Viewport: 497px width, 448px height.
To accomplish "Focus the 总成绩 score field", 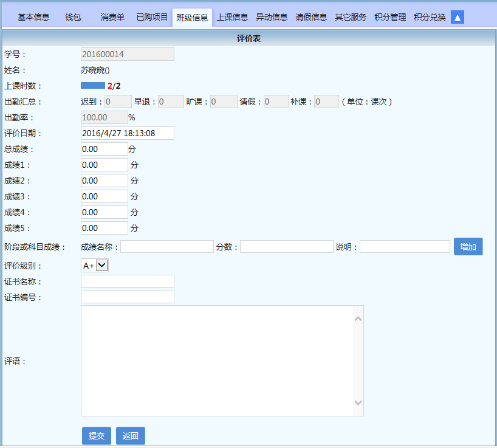I will [x=104, y=149].
